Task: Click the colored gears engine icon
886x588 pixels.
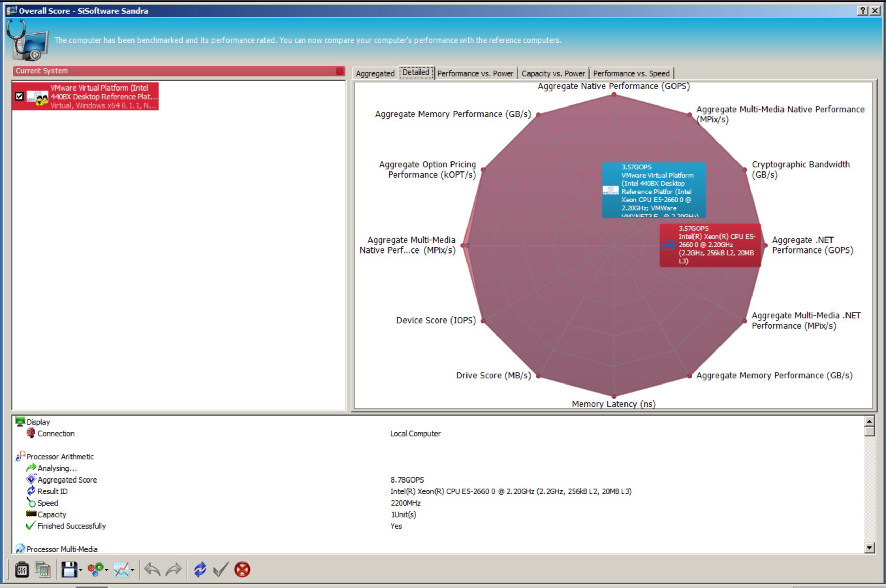Action: pyautogui.click(x=95, y=570)
